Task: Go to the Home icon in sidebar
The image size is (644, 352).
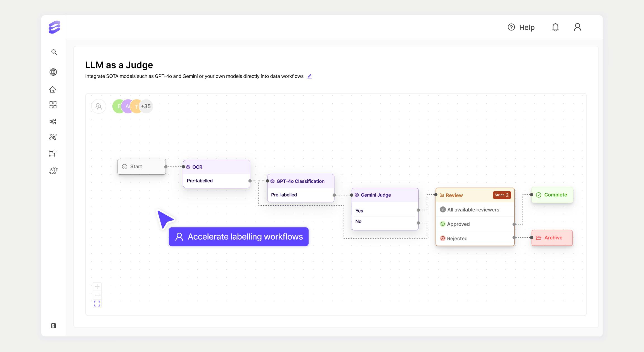Action: tap(53, 89)
